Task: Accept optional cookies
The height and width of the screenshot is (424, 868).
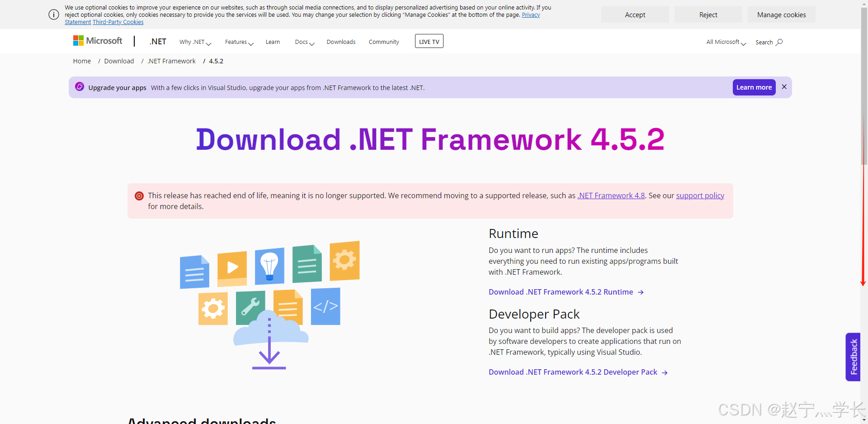Action: pos(635,14)
